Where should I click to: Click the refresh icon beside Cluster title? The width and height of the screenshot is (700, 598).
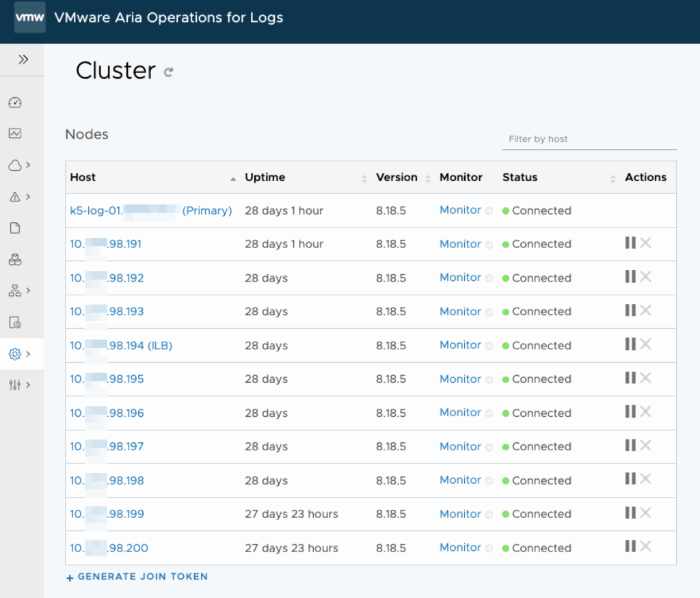point(169,72)
